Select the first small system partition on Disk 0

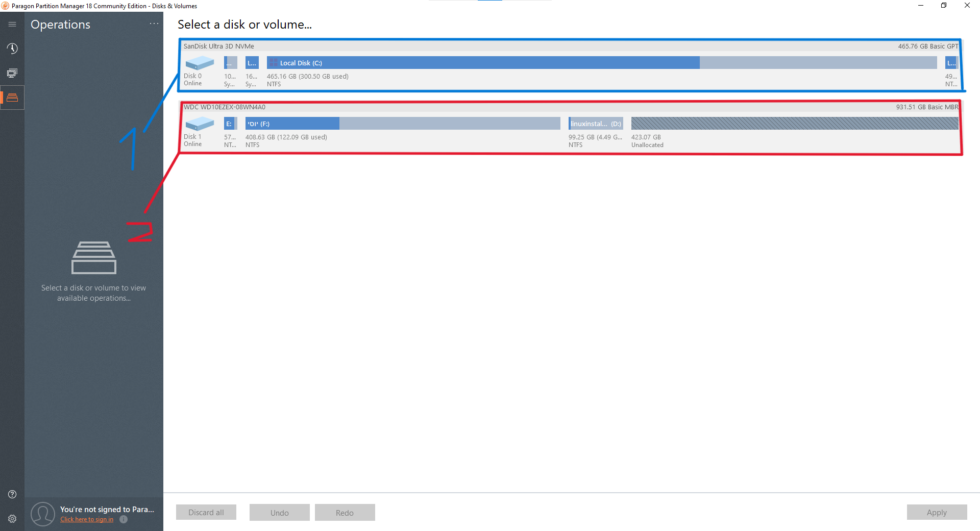point(231,63)
